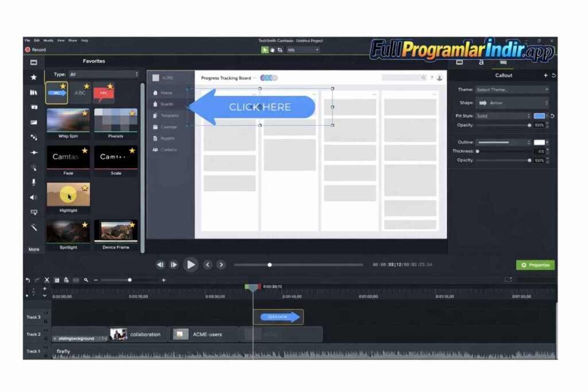Open the Audio Effects speaker panel
Viewport: 588px width, 392px height.
click(34, 198)
